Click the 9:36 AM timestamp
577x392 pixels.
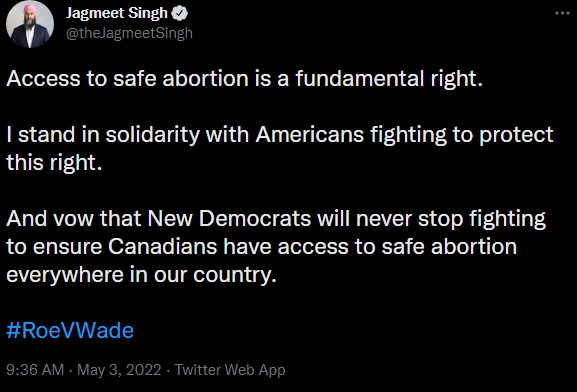(35, 370)
